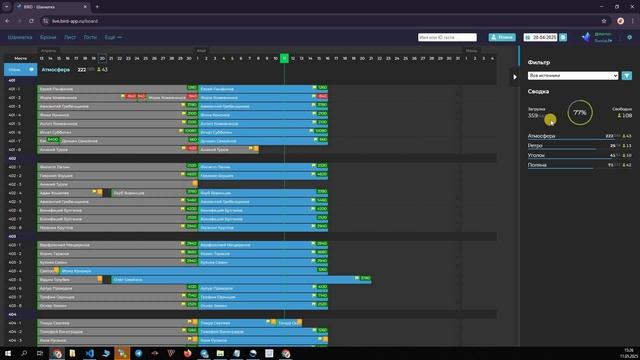The width and height of the screenshot is (640, 360).
Task: Click the guest name or ID search field
Action: [447, 37]
